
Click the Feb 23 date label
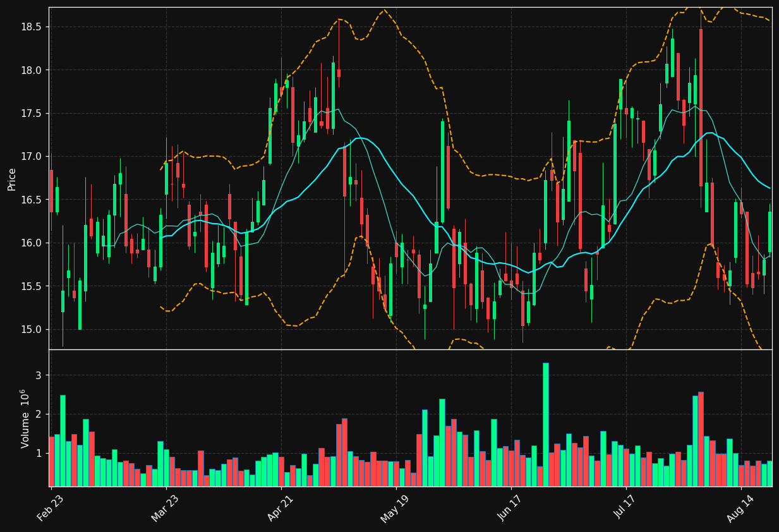coord(51,508)
